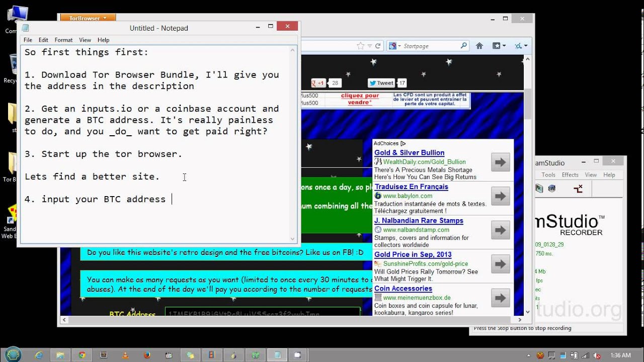Viewport: 644px width, 362px height.
Task: Open CamStudio's Help menu
Action: tap(609, 175)
